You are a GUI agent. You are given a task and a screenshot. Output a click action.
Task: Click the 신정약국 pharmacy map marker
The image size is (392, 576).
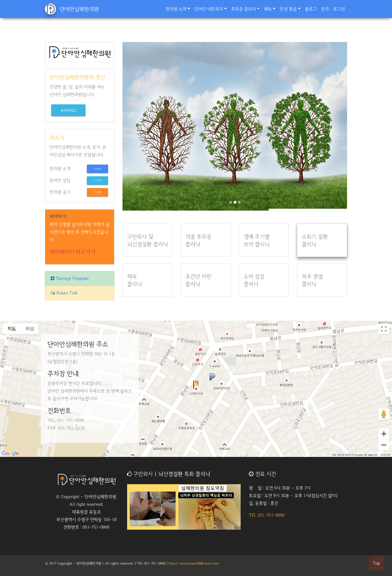tap(198, 360)
